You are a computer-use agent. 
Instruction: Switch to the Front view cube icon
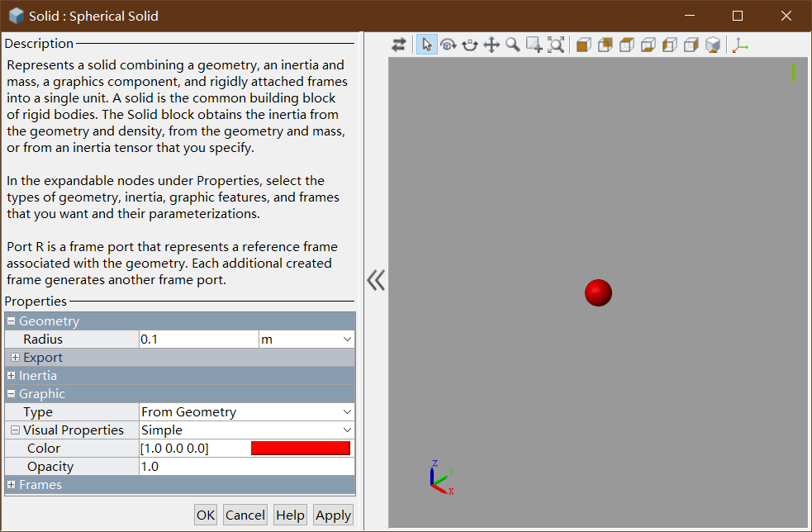(582, 45)
